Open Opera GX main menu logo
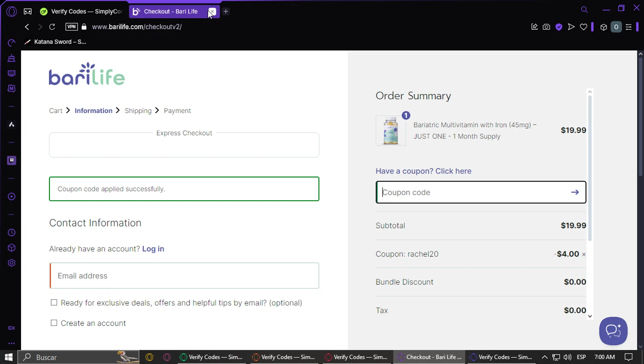 point(12,12)
